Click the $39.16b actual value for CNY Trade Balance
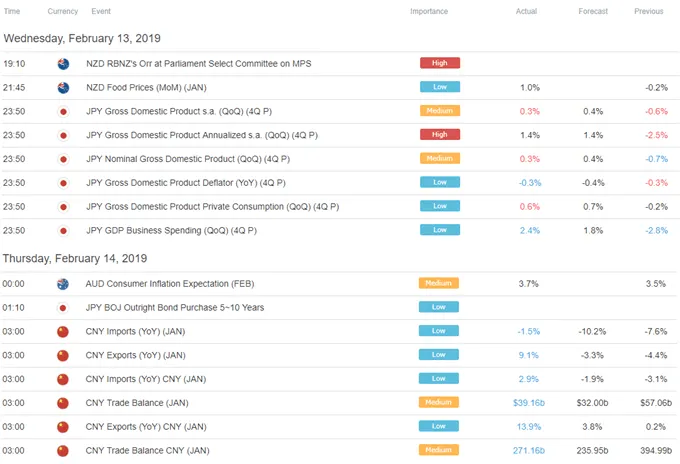The height and width of the screenshot is (464, 680). click(529, 403)
